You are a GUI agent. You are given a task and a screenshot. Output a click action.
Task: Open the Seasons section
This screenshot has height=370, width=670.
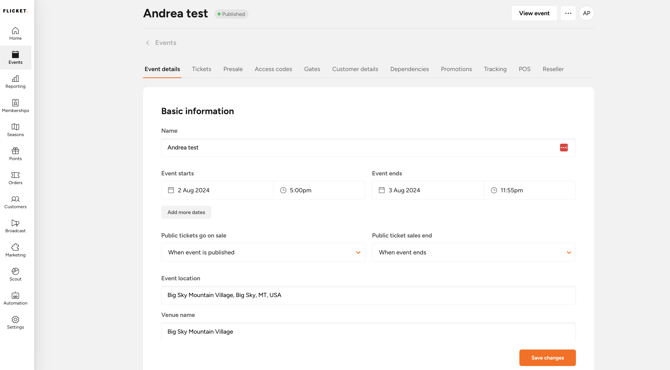(x=15, y=129)
